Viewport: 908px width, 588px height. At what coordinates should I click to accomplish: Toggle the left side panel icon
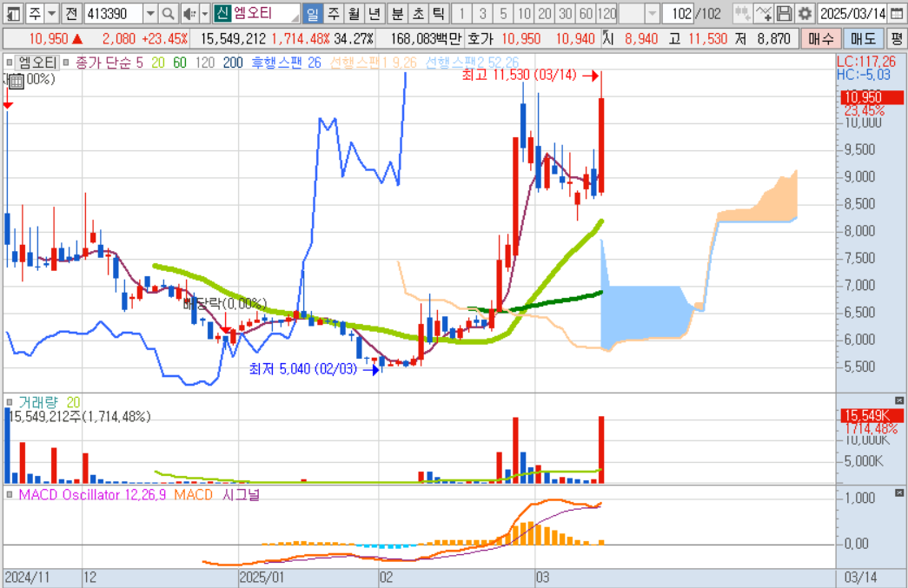(13, 13)
